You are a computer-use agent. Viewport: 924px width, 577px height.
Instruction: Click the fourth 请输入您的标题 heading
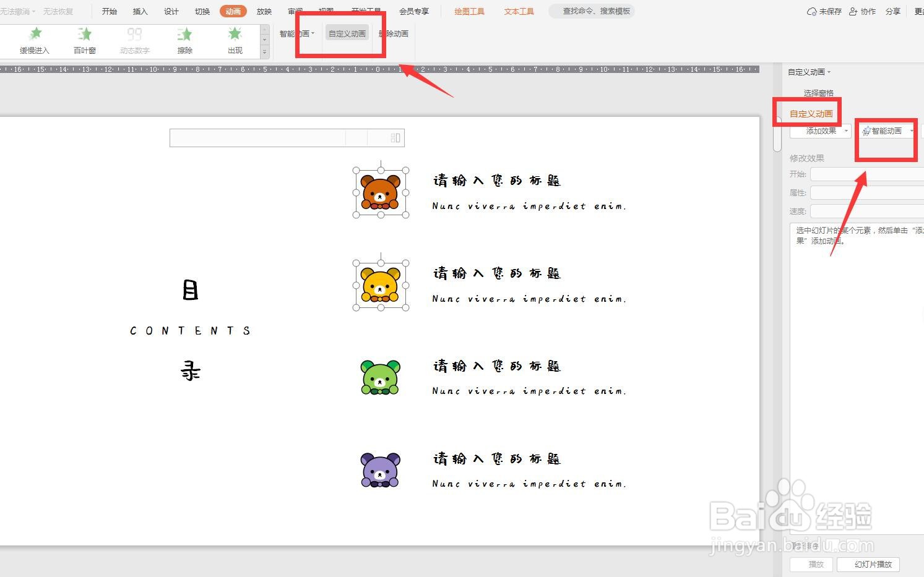click(496, 459)
